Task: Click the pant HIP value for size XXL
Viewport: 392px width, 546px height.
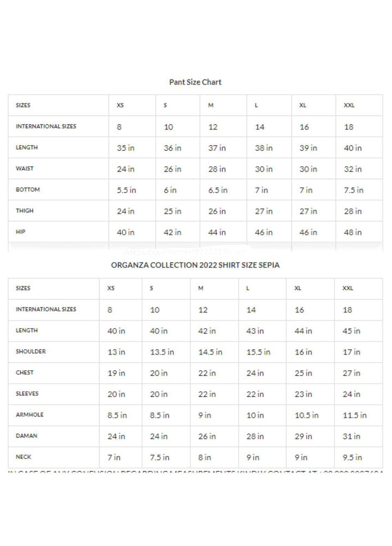Action: pos(353,232)
